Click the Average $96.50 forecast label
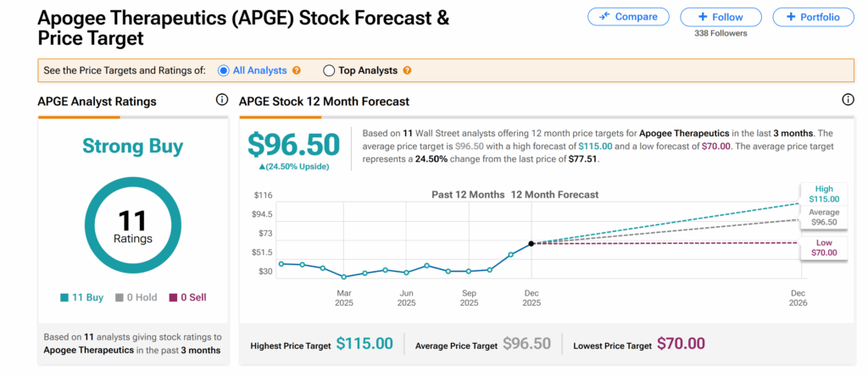This screenshot has width=868, height=376. [x=823, y=217]
